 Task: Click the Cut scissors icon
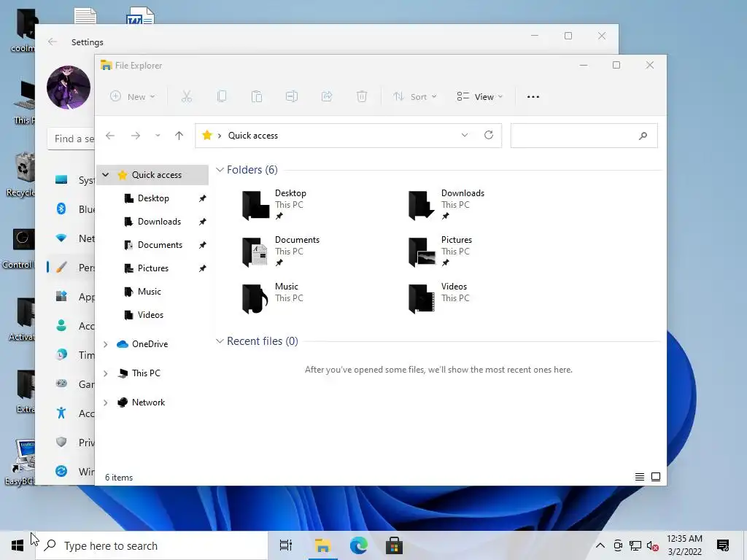186,97
